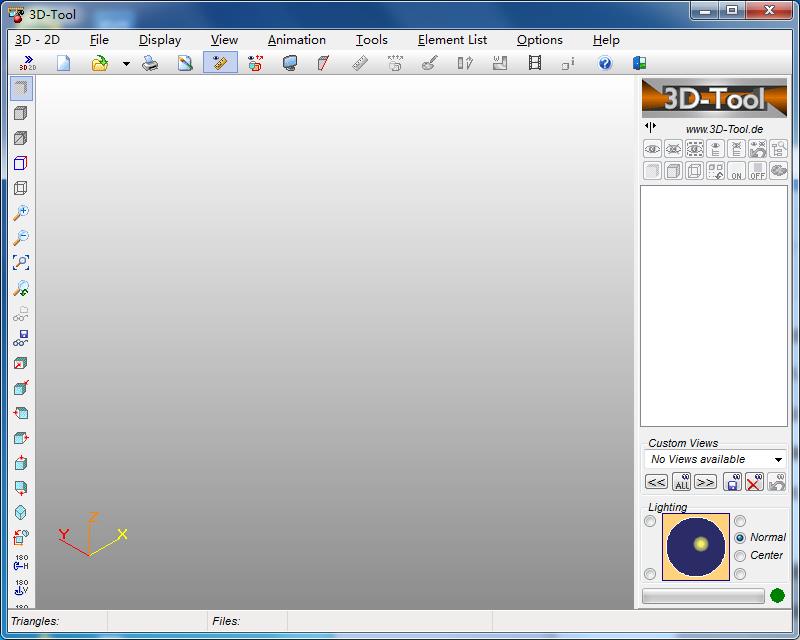
Task: Select the Normal lighting radio button
Action: (740, 537)
